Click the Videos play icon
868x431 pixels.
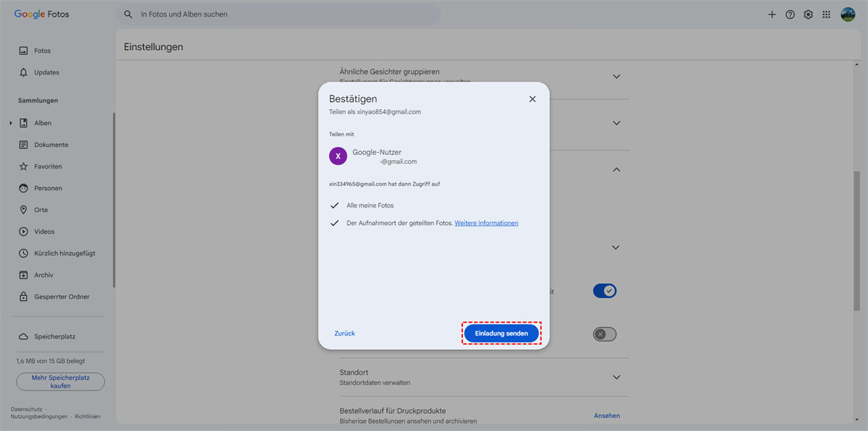[x=24, y=231]
